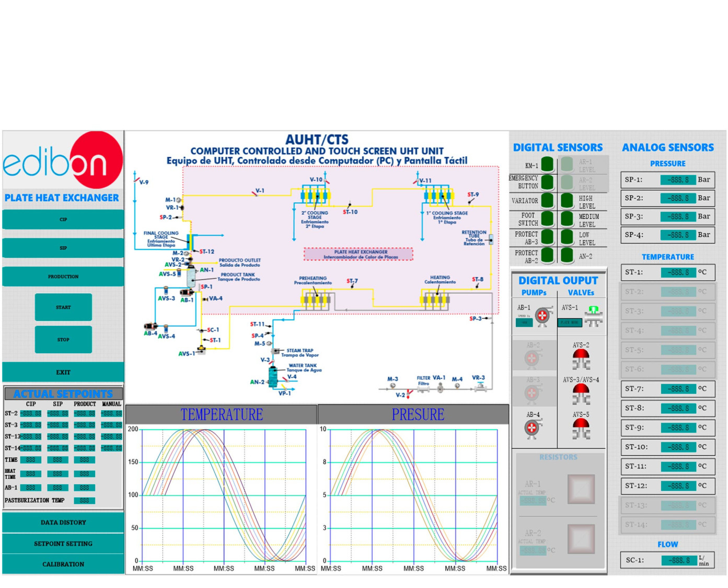Toggle the AVS-1 valve icon
The width and height of the screenshot is (728, 588).
click(x=593, y=316)
